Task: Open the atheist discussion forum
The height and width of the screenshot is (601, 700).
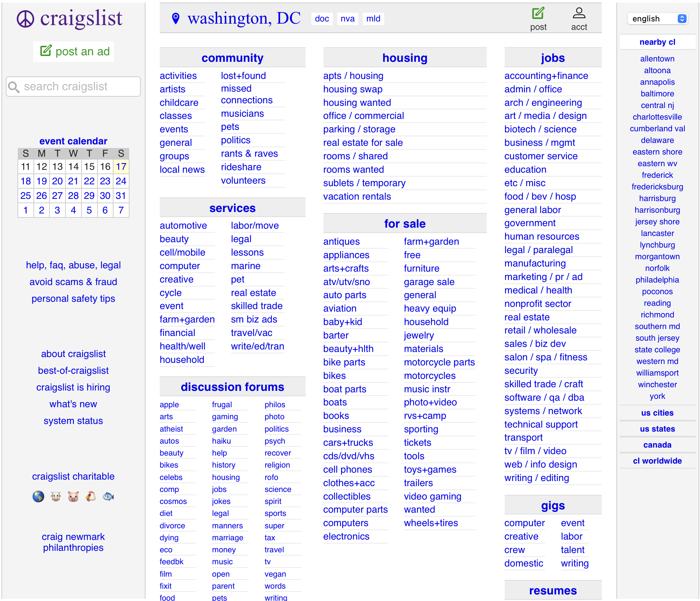Action: pos(171,429)
